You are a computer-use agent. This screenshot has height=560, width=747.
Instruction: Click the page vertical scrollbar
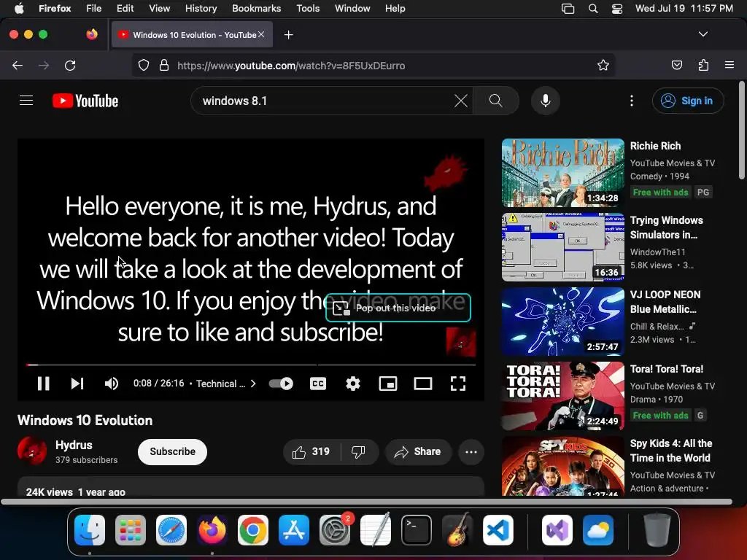tap(741, 131)
